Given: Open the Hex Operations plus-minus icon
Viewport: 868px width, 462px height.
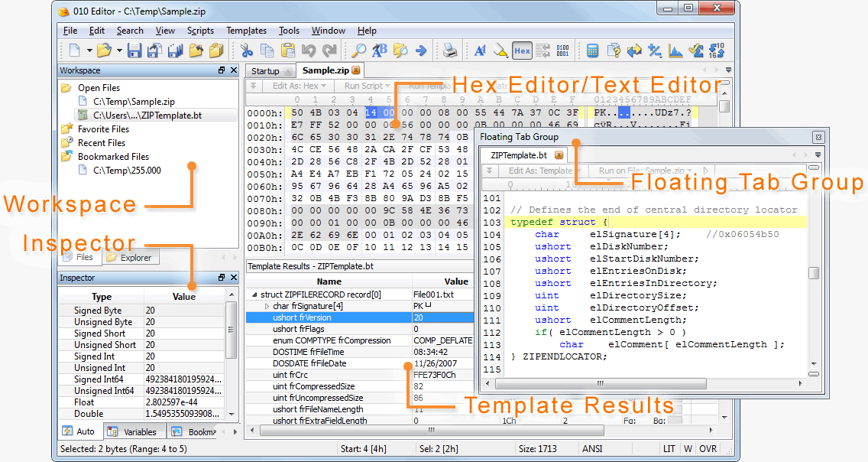Looking at the screenshot, I should point(654,51).
